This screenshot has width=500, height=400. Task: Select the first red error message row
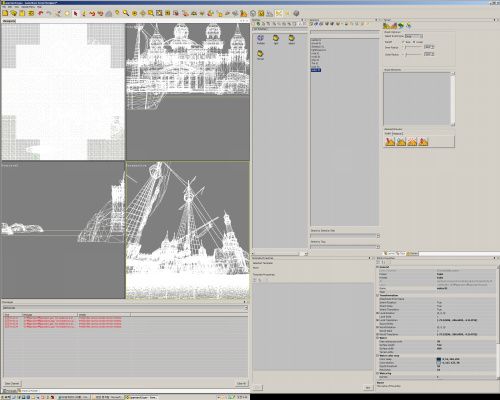tap(63, 318)
